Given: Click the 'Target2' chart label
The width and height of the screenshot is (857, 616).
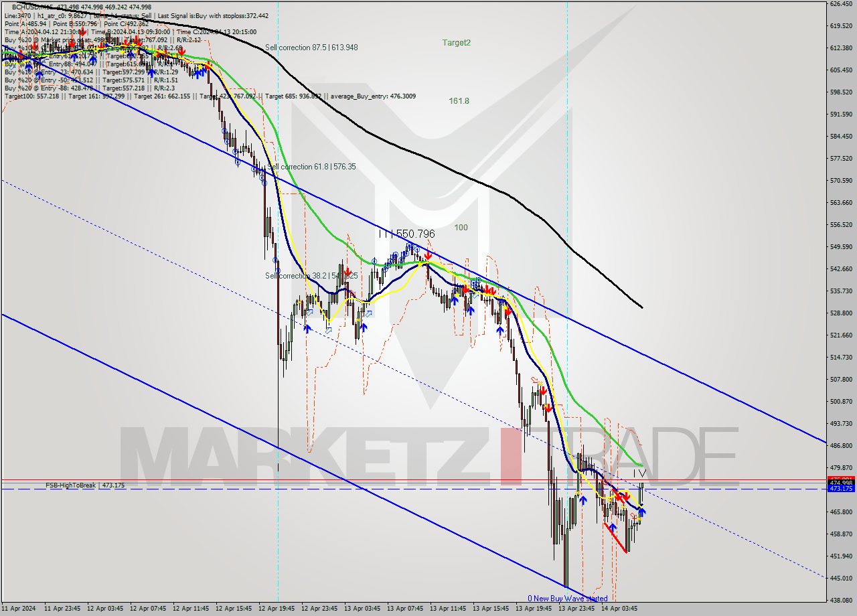Looking at the screenshot, I should (x=457, y=42).
